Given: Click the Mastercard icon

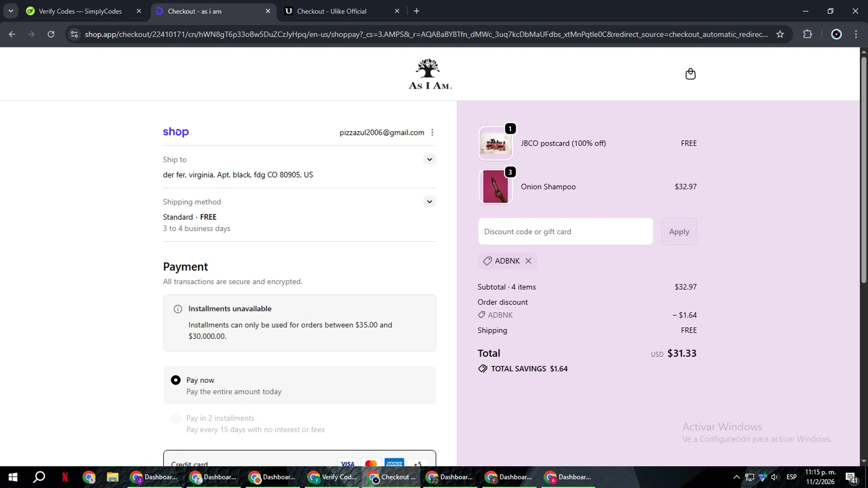Looking at the screenshot, I should (x=371, y=464).
